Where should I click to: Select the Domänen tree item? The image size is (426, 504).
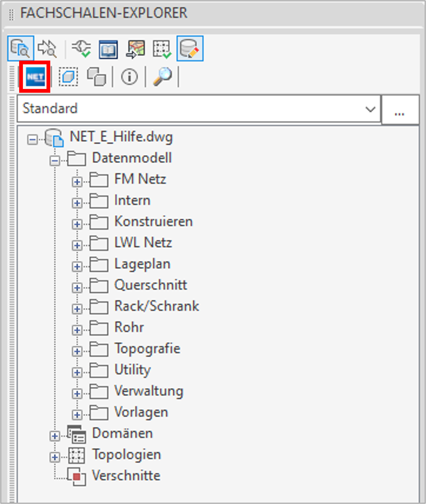click(122, 434)
